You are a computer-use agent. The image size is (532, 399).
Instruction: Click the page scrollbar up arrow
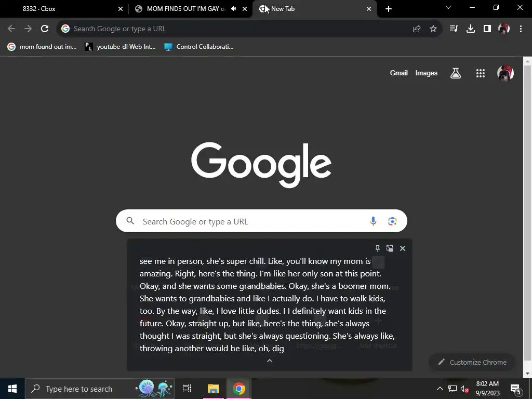tap(527, 61)
